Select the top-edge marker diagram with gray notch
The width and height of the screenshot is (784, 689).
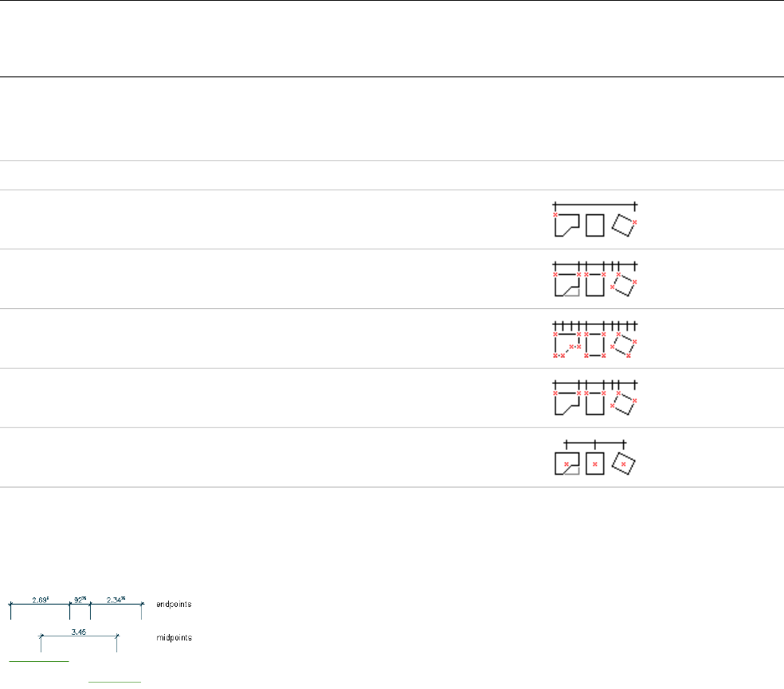595,279
